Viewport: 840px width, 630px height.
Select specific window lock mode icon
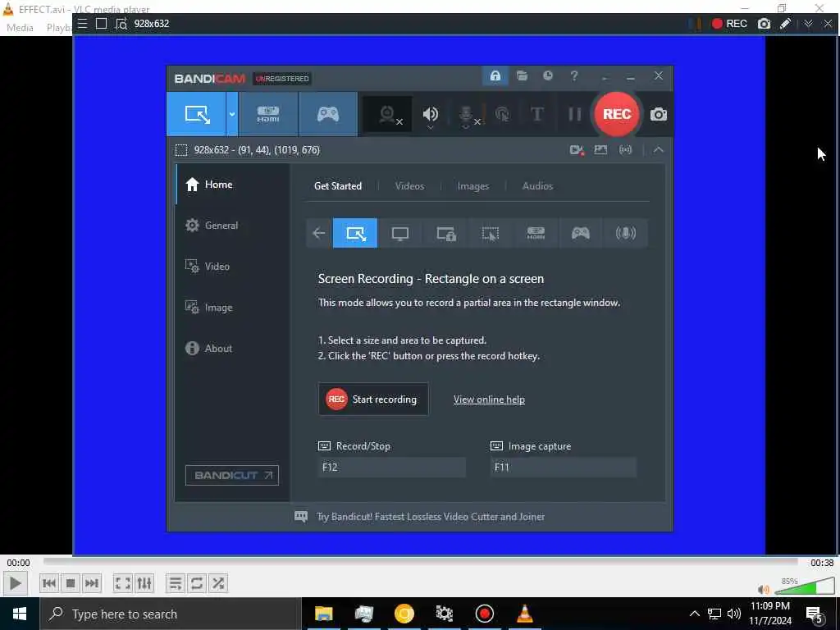[445, 233]
